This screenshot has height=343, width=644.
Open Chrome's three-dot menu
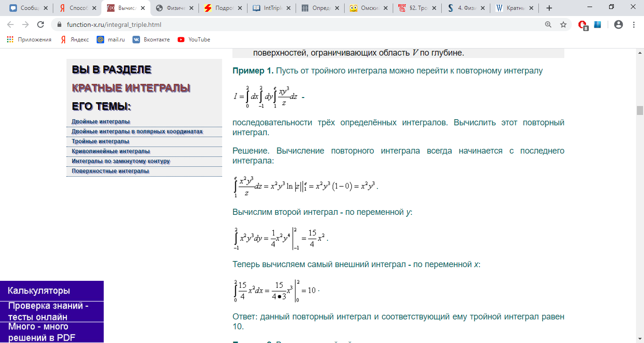(x=634, y=24)
